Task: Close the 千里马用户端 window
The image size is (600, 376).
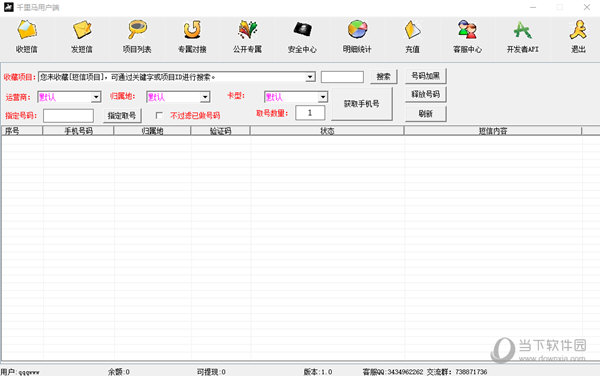Action: click(x=587, y=7)
